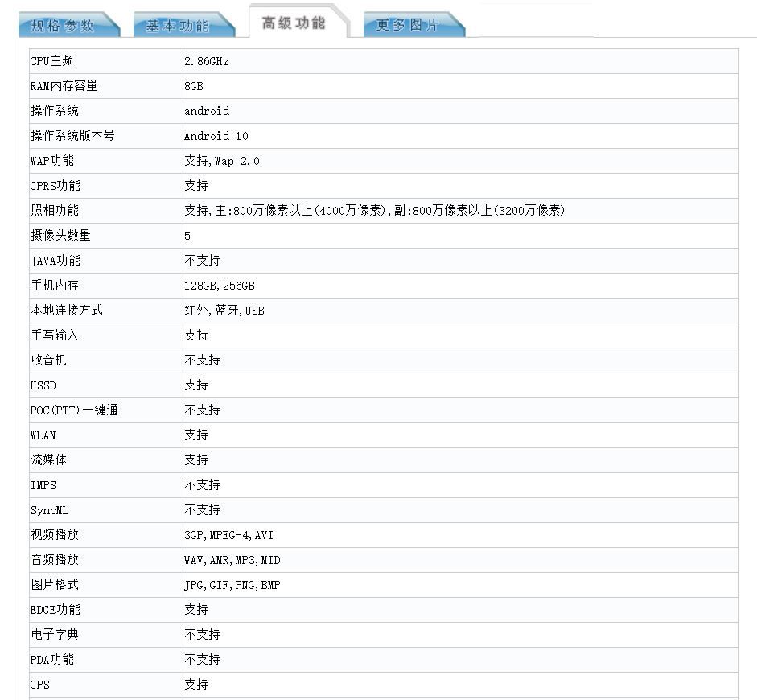Select the WLAN label
This screenshot has height=700, width=757.
pyautogui.click(x=43, y=435)
